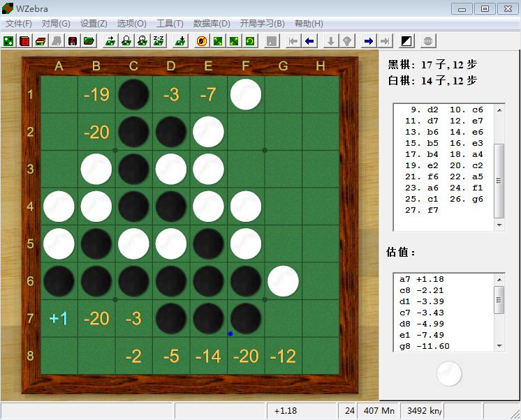Go back one move with blue left arrow
This screenshot has width=521, height=420.
pos(309,41)
